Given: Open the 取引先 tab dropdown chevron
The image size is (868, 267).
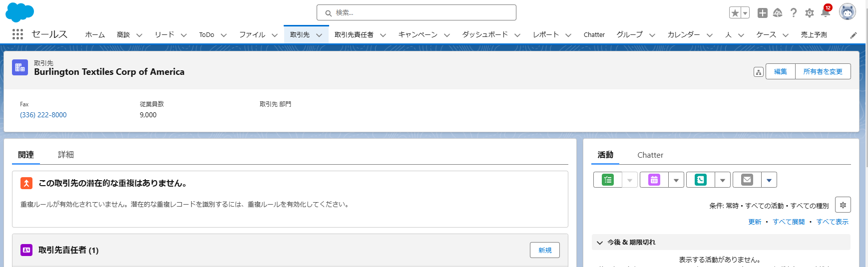Looking at the screenshot, I should click(x=319, y=35).
